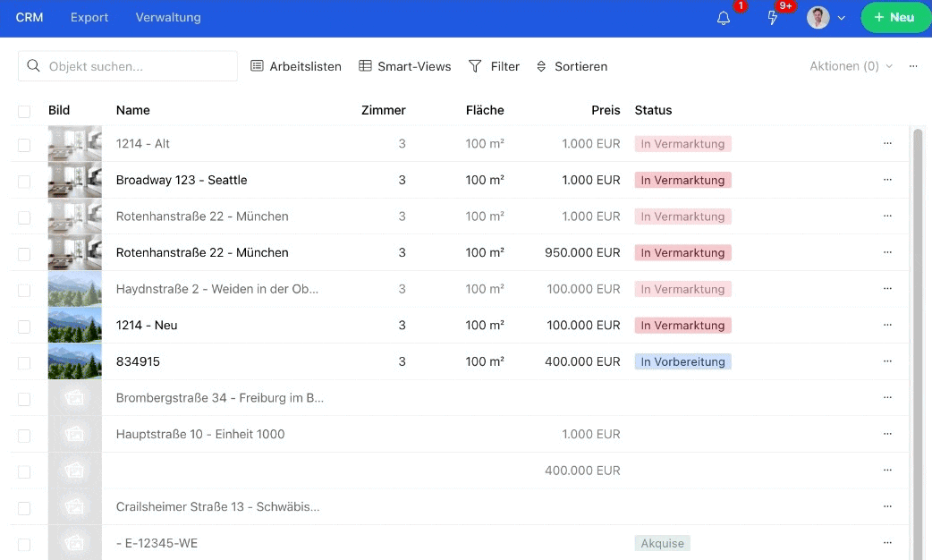Switch to the Export menu
The image size is (932, 560).
tap(89, 18)
